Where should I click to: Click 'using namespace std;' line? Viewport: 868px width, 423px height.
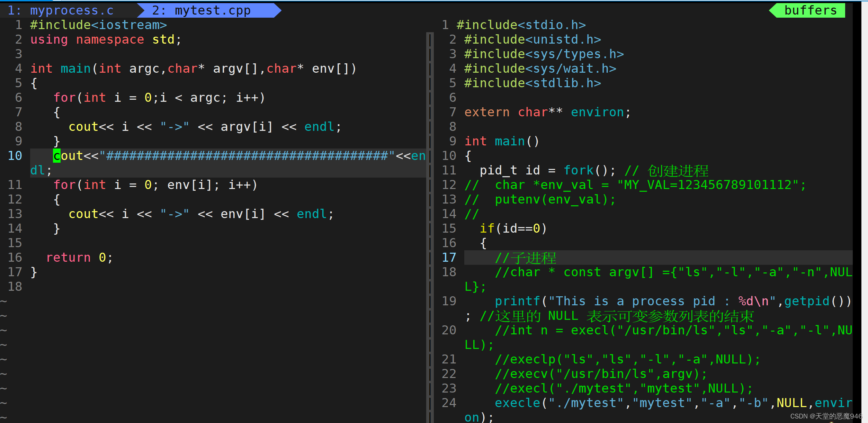tap(106, 39)
